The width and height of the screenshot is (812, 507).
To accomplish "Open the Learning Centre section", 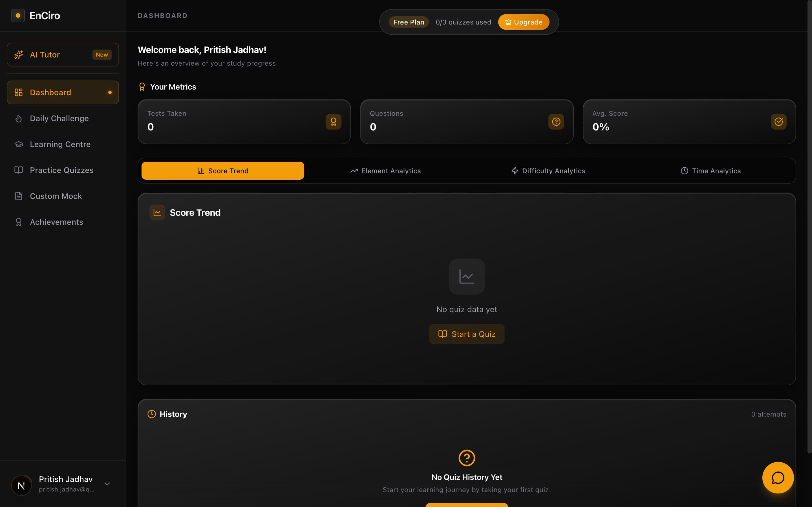I will tap(60, 144).
